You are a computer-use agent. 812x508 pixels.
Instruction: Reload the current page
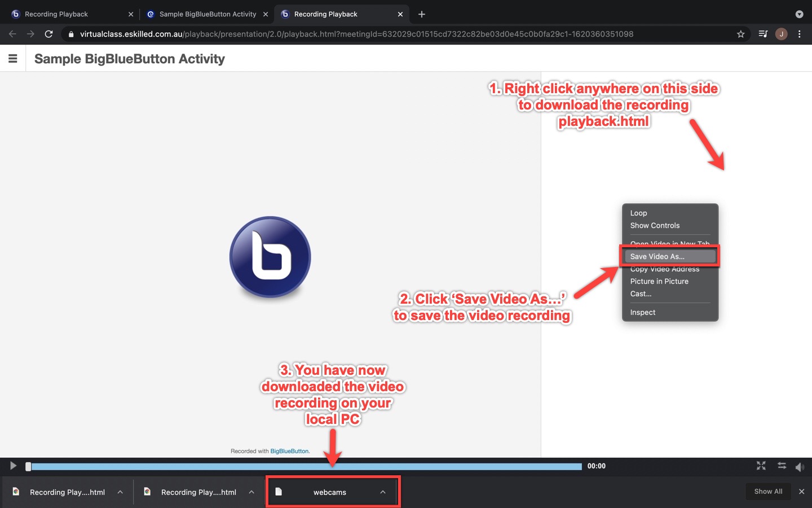pyautogui.click(x=49, y=34)
